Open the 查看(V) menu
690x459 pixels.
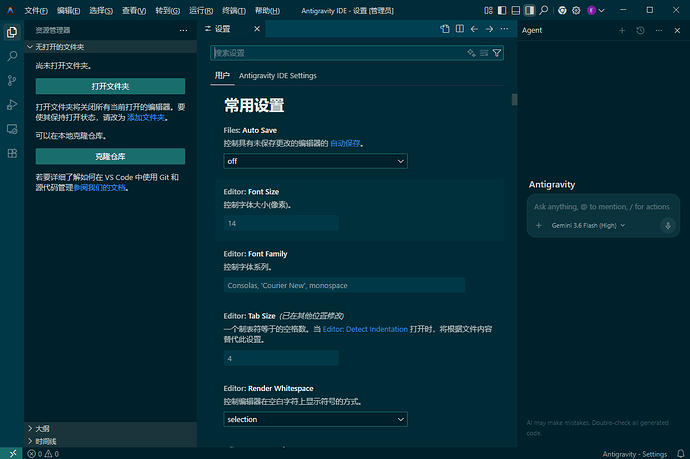pyautogui.click(x=134, y=11)
